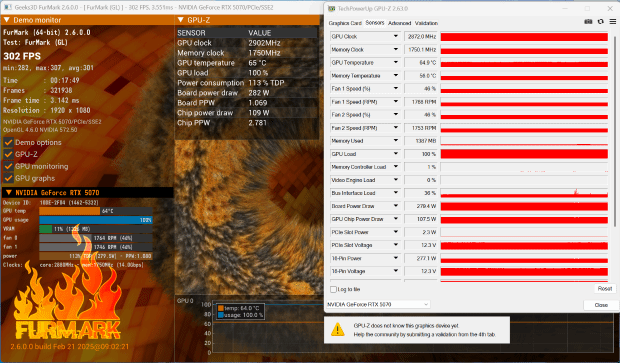
Task: Toggle the GPU monitoring checkbox
Action: (x=8, y=166)
